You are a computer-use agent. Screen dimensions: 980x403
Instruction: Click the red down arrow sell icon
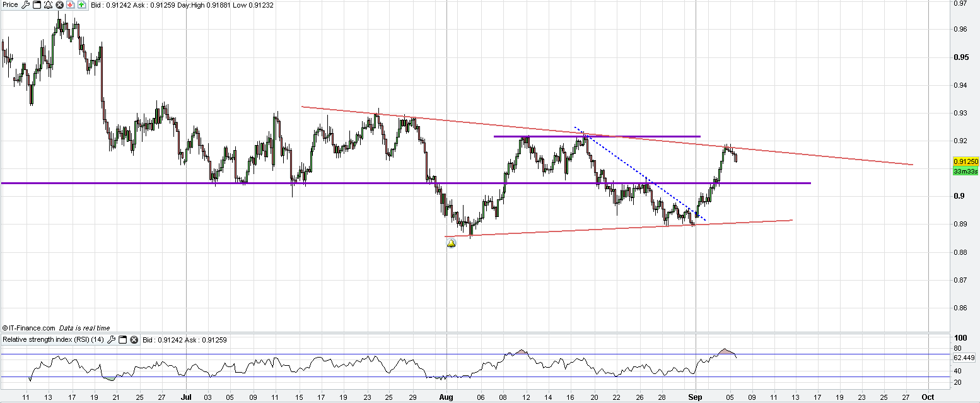[x=71, y=5]
